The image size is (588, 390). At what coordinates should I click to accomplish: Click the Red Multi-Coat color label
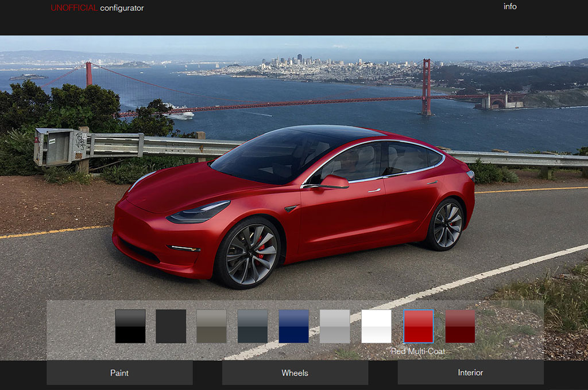418,351
